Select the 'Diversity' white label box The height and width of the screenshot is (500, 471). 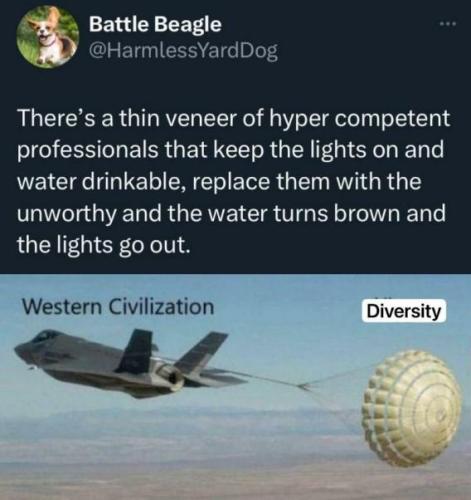click(x=404, y=311)
